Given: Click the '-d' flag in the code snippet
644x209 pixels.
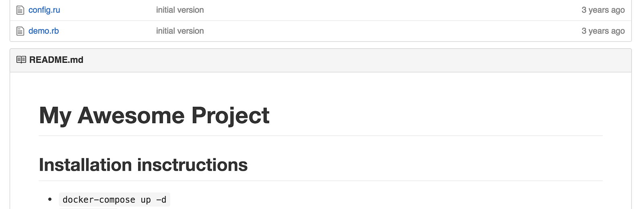Looking at the screenshot, I should click(161, 200).
